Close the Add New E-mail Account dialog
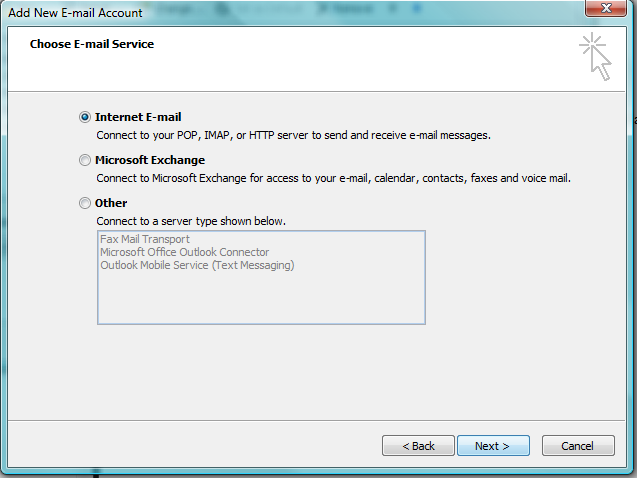The width and height of the screenshot is (637, 478). click(x=606, y=8)
